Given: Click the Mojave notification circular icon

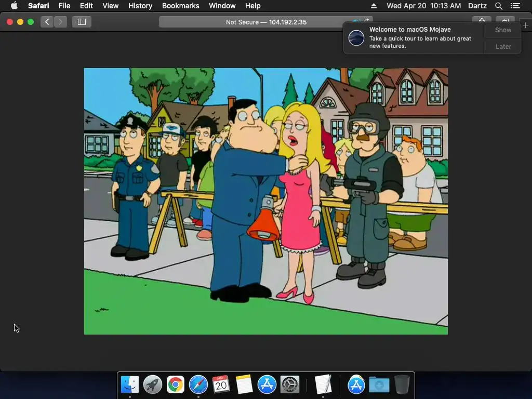Looking at the screenshot, I should pyautogui.click(x=356, y=37).
